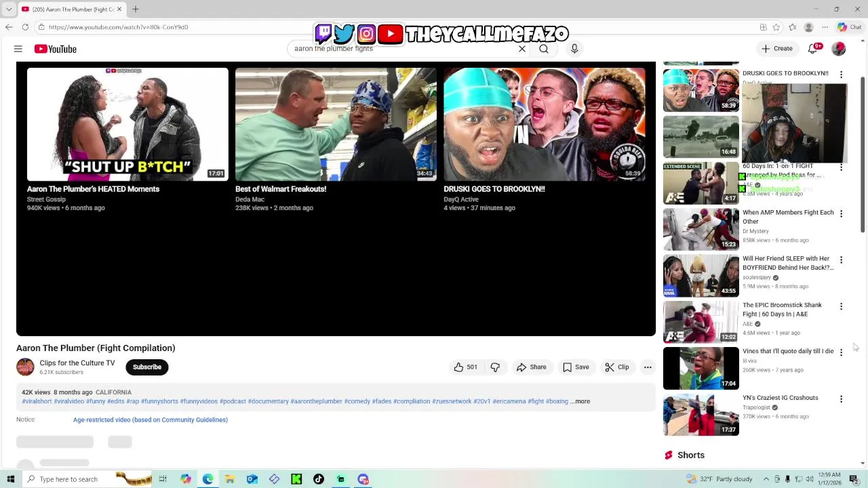
Task: Go to YouTube home via logo
Action: [x=56, y=49]
